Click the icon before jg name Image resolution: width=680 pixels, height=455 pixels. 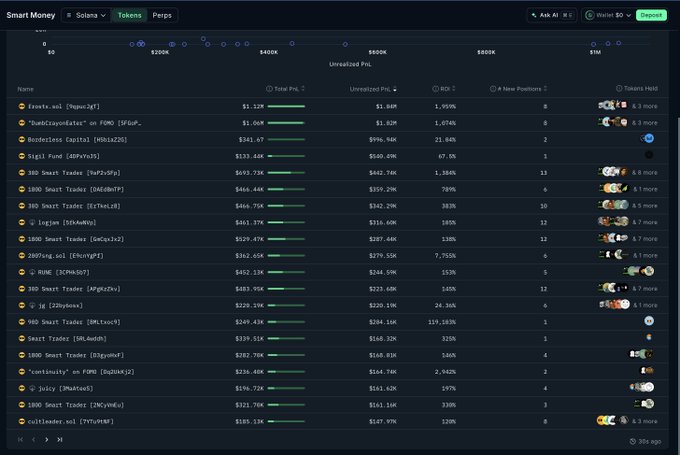32,305
